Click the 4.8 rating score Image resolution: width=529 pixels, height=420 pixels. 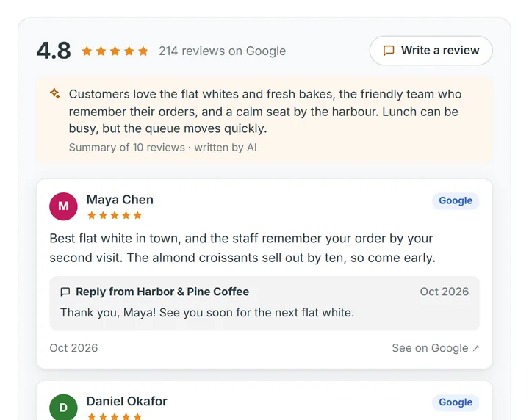point(54,51)
